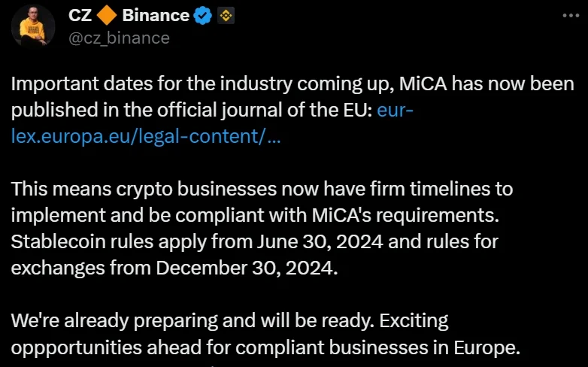This screenshot has height=367, width=588.
Task: Follow the lex.europa.eu/legal-content link
Action: [x=147, y=138]
